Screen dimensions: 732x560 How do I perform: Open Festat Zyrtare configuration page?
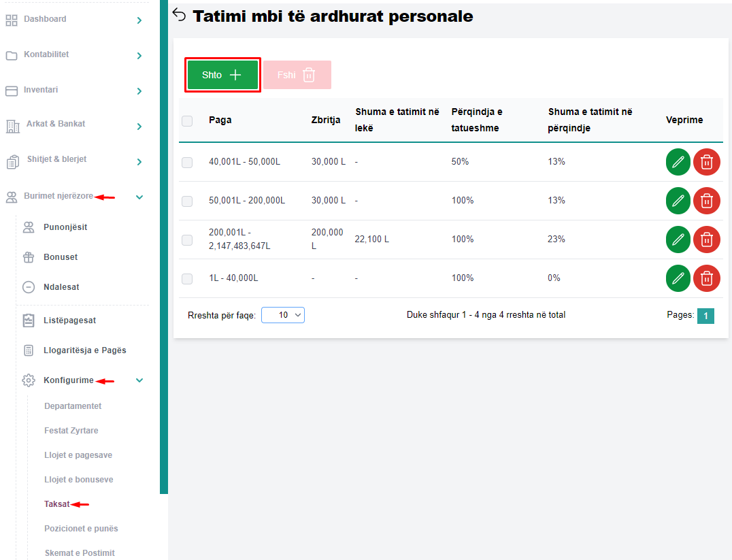(71, 431)
